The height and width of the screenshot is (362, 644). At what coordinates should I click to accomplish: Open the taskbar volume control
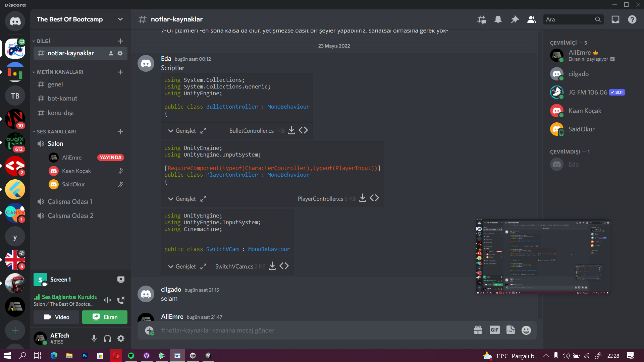coord(567,356)
